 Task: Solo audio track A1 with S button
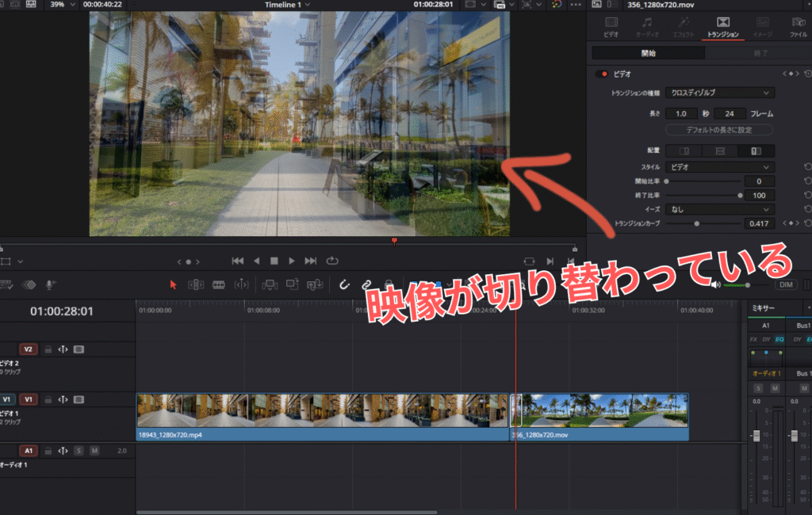coord(79,451)
